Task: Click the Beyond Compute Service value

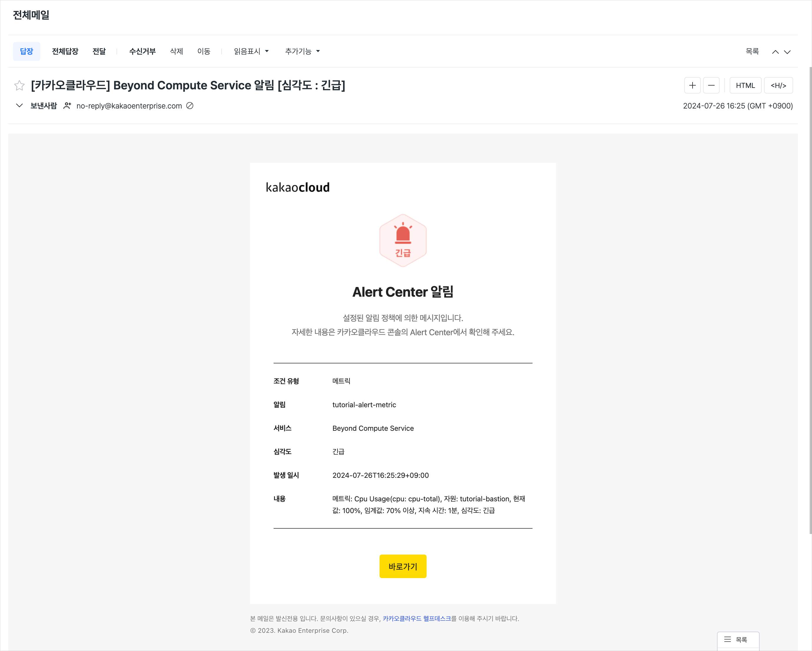Action: (x=373, y=428)
